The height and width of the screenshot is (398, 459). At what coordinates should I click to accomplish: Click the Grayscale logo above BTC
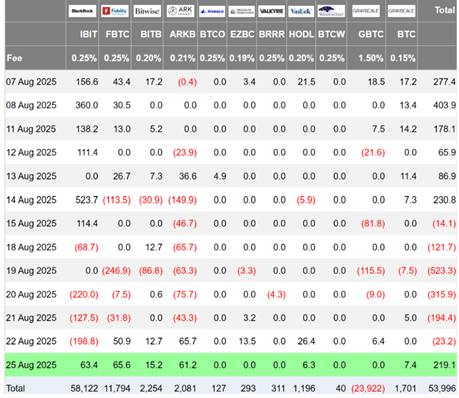(x=401, y=11)
